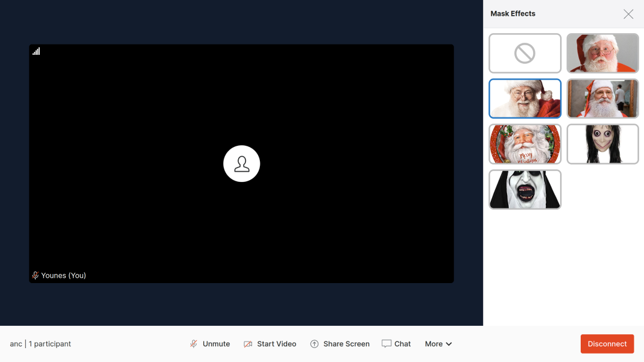644x362 pixels.
Task: Choose the Santa with glasses mask on grey background
Action: pyautogui.click(x=602, y=54)
